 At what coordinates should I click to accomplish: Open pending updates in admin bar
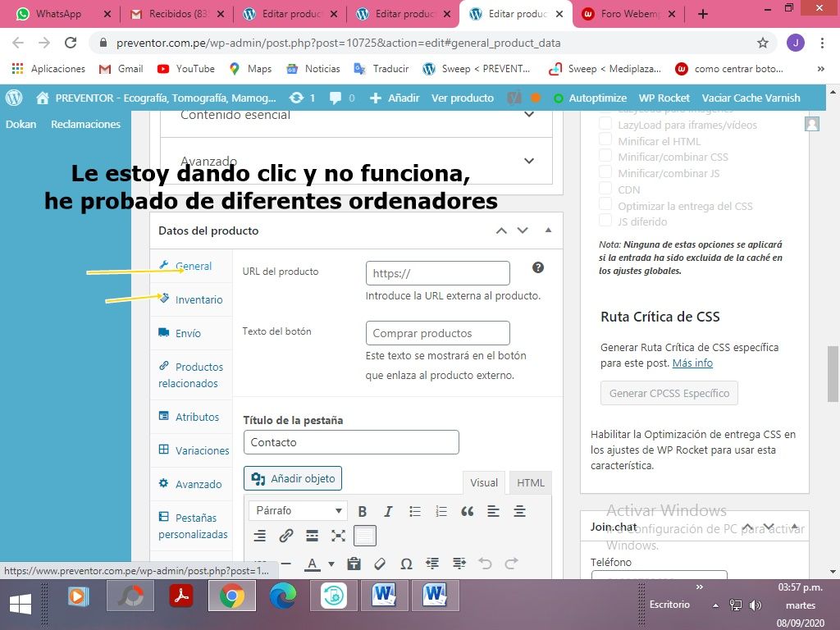[x=302, y=98]
